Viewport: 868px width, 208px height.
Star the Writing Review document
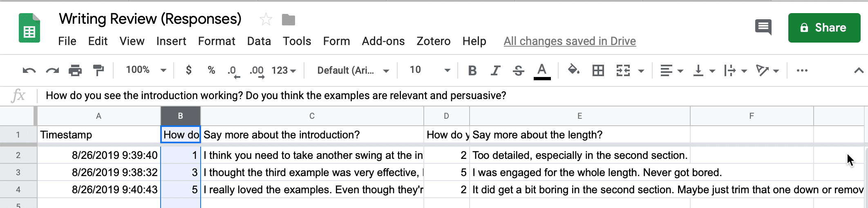[266, 19]
